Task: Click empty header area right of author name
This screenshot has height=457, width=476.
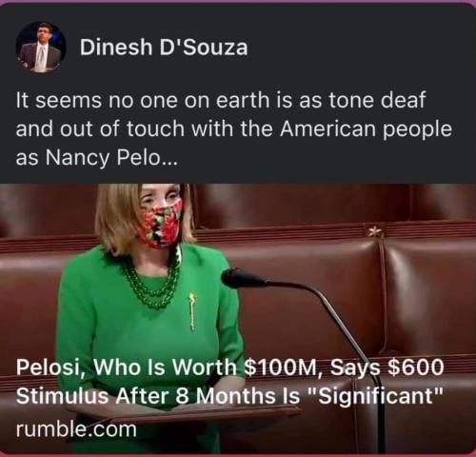Action: click(x=359, y=48)
